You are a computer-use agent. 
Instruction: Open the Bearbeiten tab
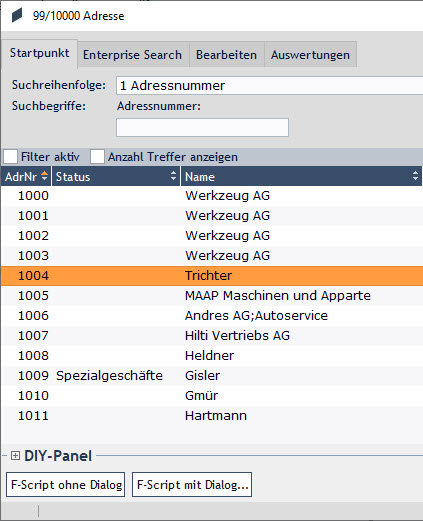(x=227, y=55)
